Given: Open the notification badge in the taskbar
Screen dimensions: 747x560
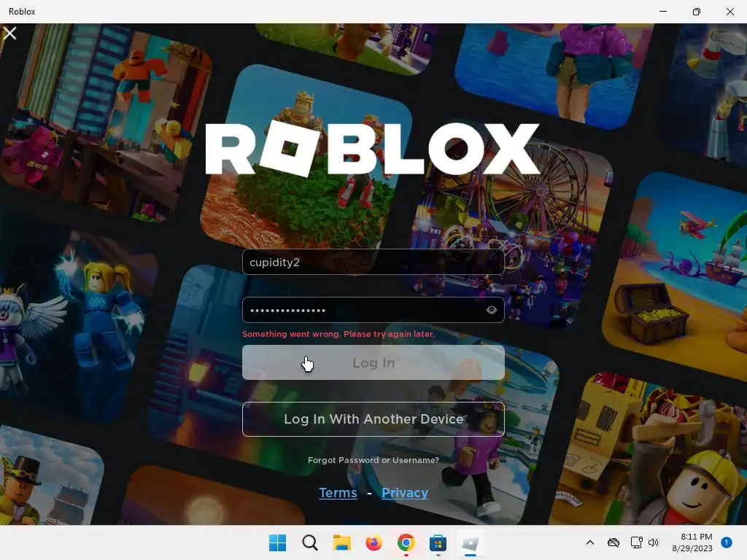Looking at the screenshot, I should (726, 542).
